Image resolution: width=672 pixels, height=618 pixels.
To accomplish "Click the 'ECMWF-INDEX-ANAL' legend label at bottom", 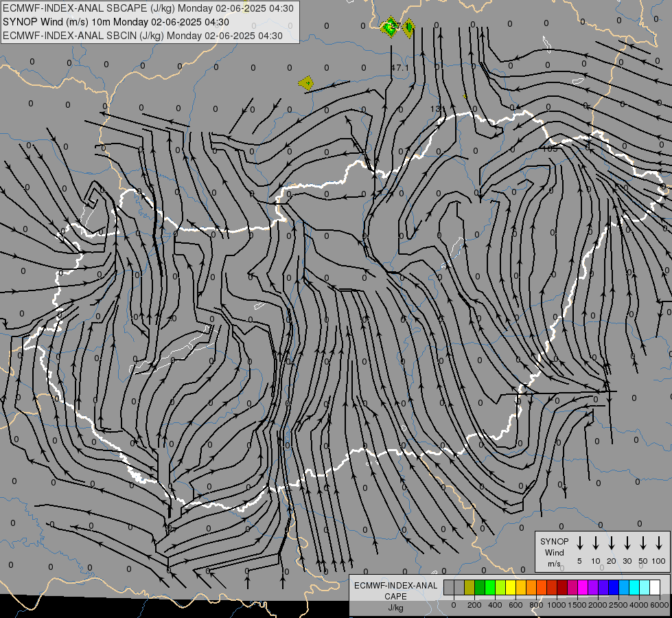I will click(396, 586).
